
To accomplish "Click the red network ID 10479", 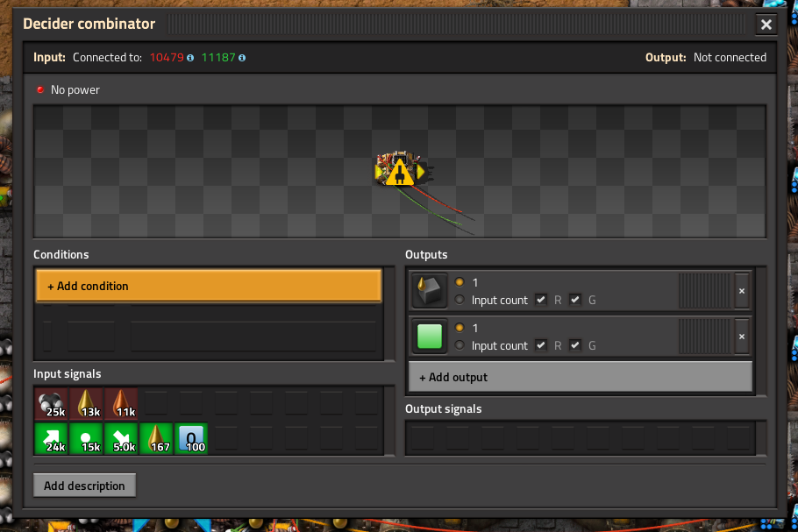I will coord(167,58).
